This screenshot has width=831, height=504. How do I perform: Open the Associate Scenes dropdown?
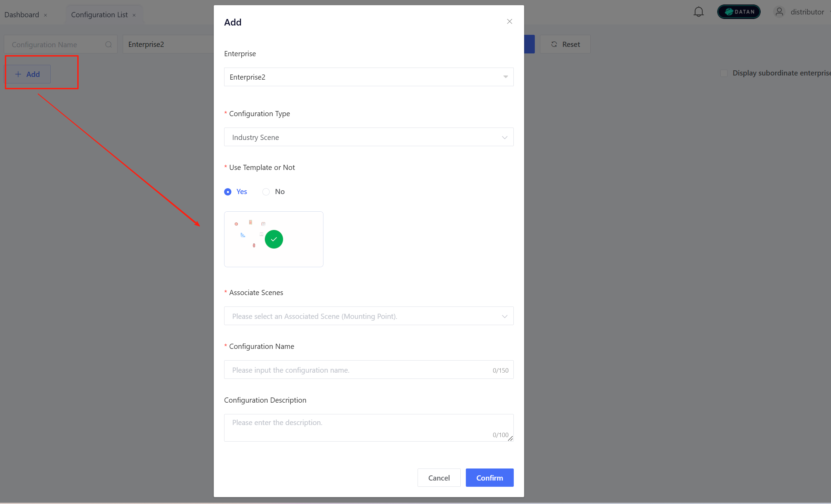click(x=368, y=316)
